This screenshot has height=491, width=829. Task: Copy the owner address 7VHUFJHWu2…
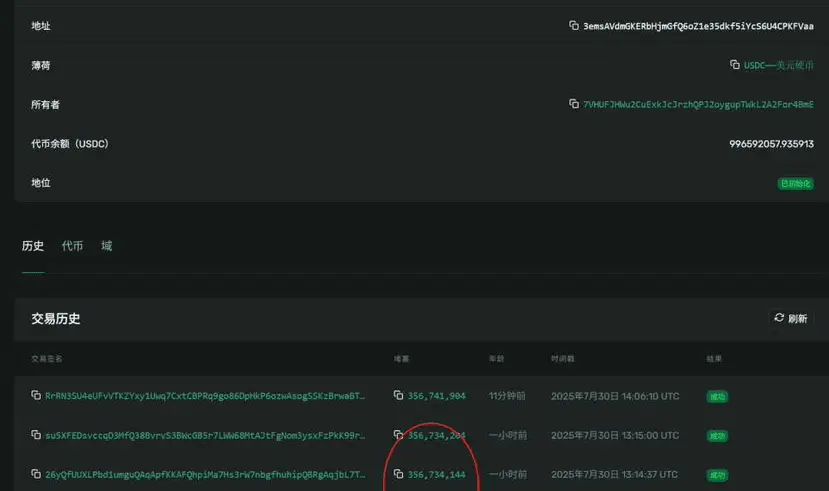pos(574,104)
